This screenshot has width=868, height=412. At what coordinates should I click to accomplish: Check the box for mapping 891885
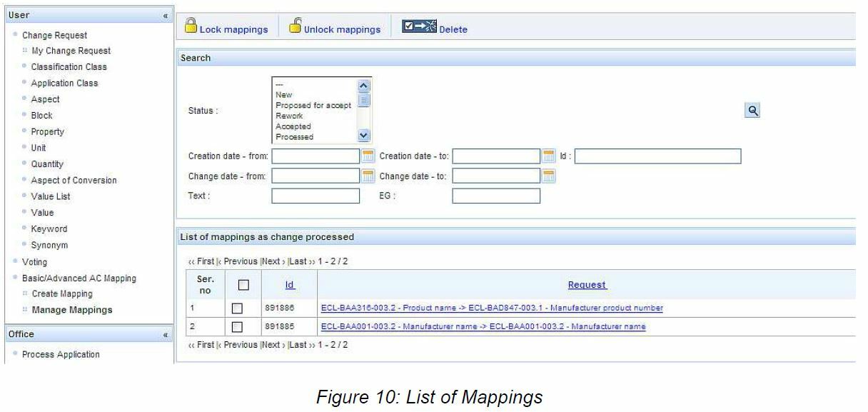tap(237, 327)
